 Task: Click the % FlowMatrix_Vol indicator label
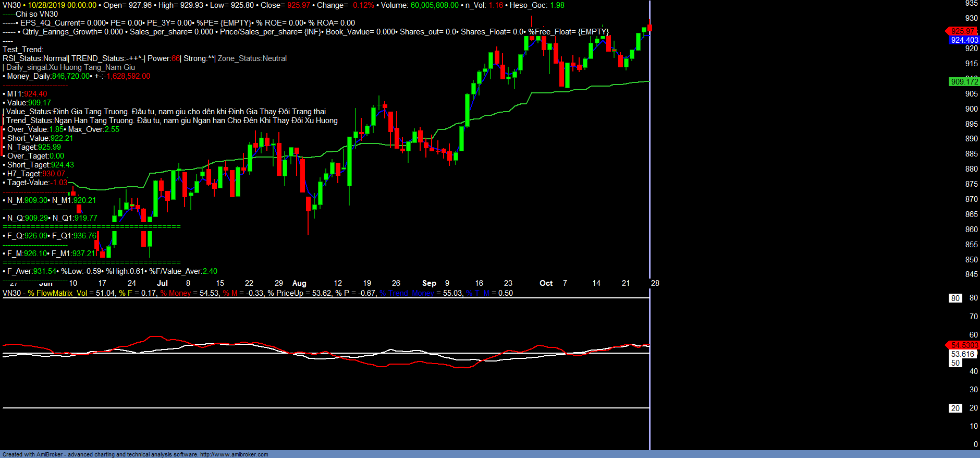(57, 293)
